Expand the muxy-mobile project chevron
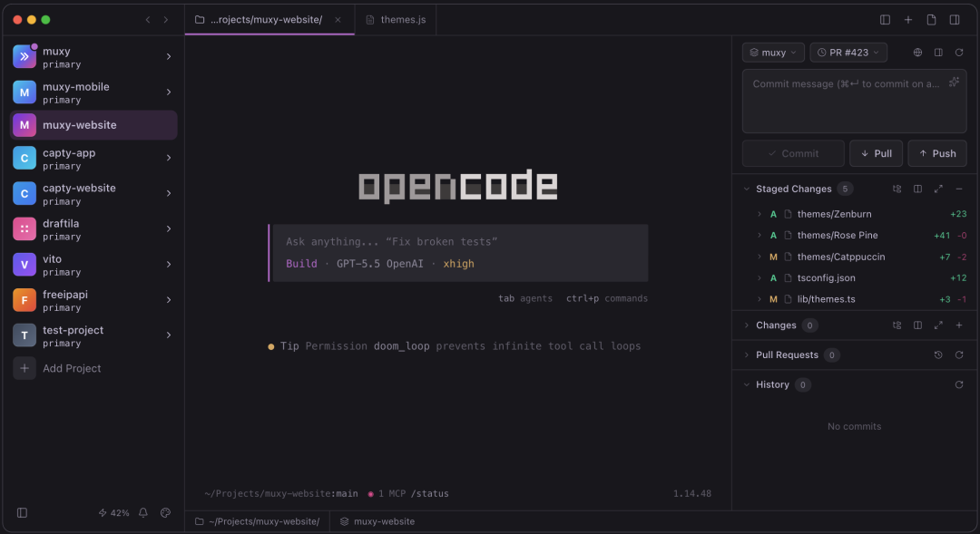 [169, 92]
